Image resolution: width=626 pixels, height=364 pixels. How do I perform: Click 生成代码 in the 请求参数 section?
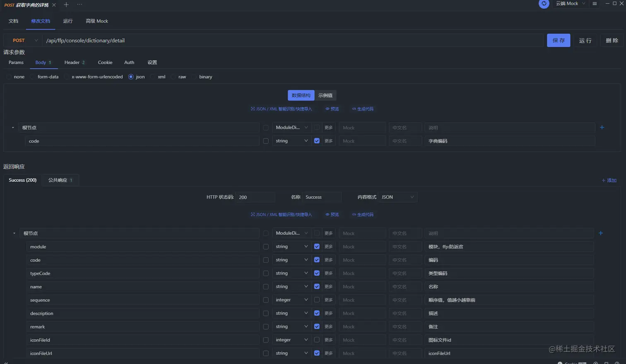[x=363, y=109]
